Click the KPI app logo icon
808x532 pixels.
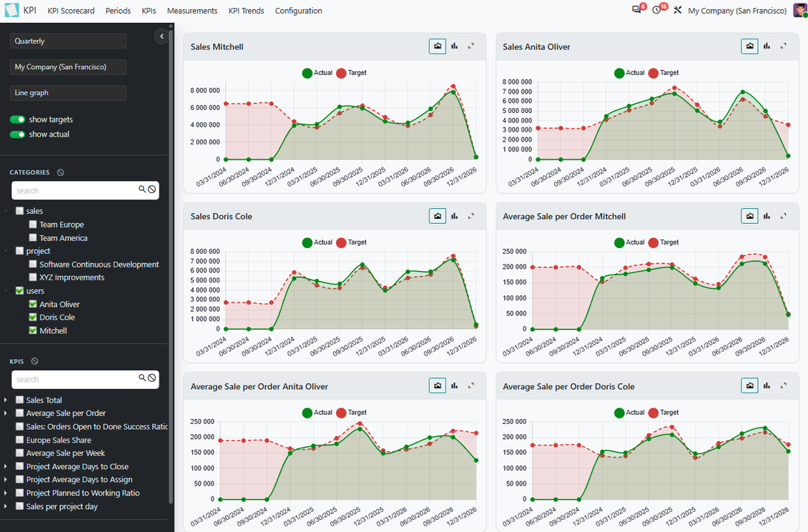11,10
